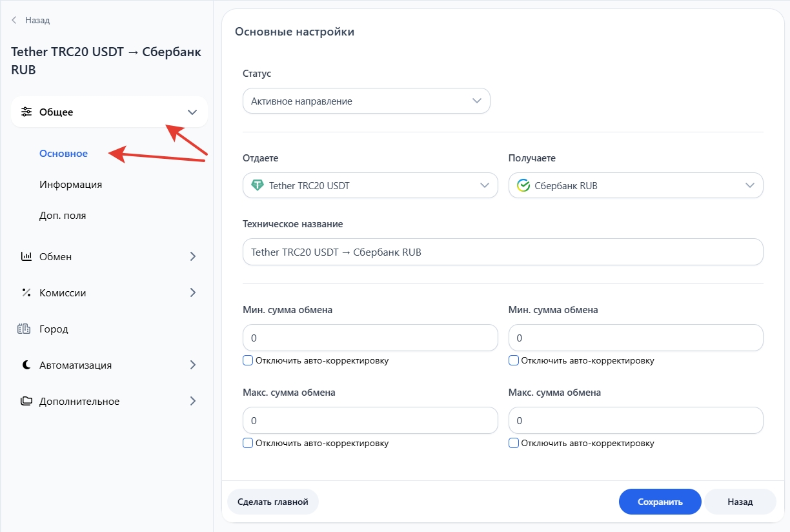790x532 pixels.
Task: Enable left Мин. сумма auto-correction disable checkbox
Action: coord(248,360)
